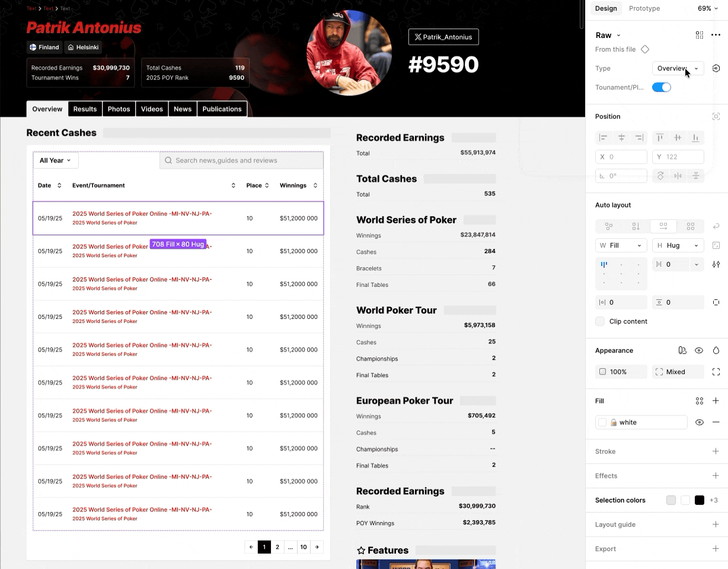Switch to the Prototype tab
The height and width of the screenshot is (569, 728).
tap(644, 8)
